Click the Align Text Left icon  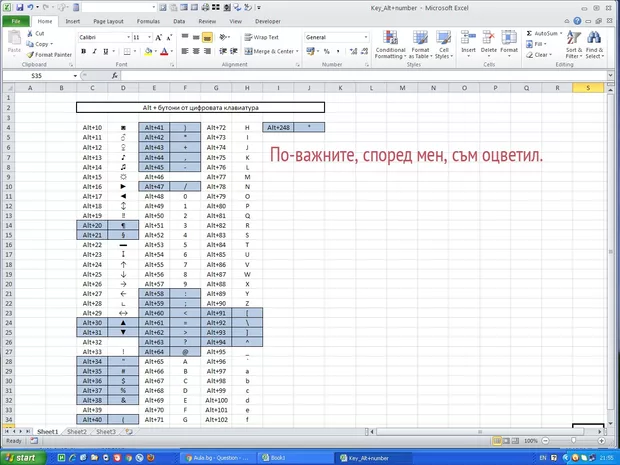(x=185, y=51)
